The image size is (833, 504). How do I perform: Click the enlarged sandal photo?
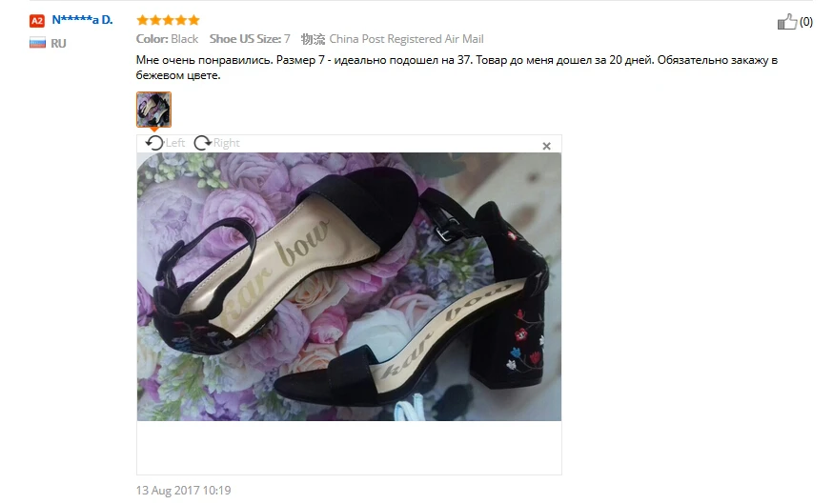(x=349, y=287)
